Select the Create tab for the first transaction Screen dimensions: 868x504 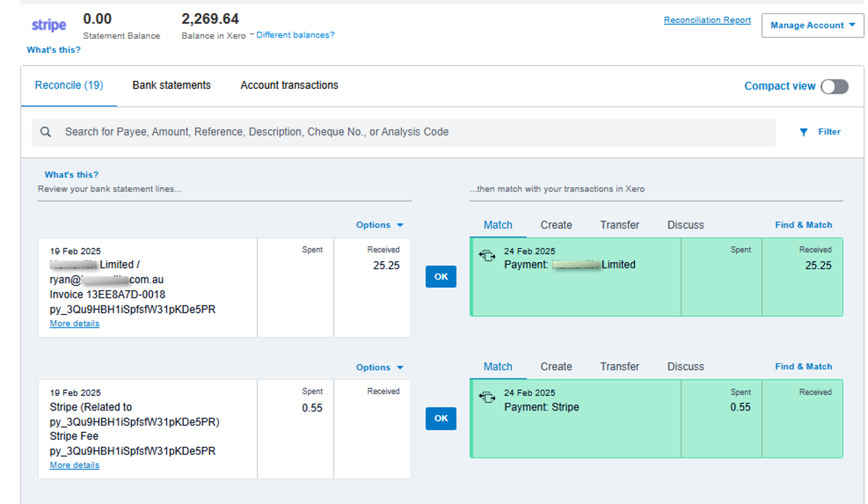coord(556,225)
